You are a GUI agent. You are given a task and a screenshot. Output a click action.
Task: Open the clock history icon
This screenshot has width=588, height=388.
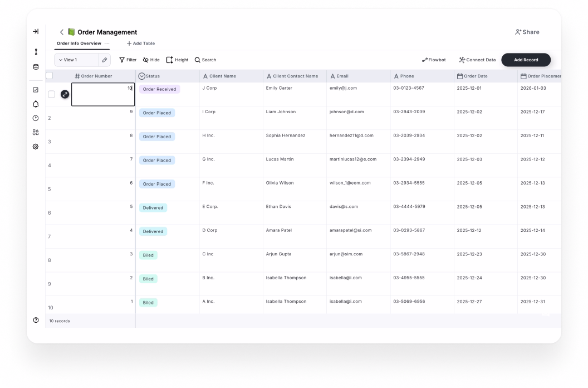pyautogui.click(x=36, y=118)
